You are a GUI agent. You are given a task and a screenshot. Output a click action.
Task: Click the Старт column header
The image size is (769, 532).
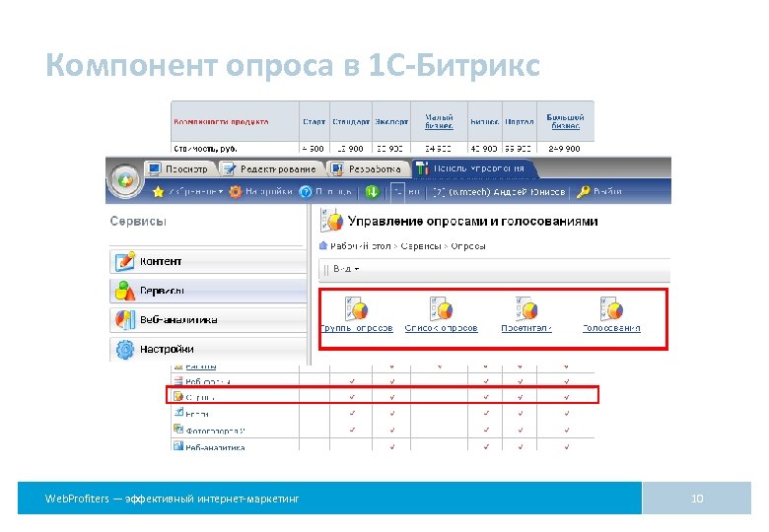coord(314,121)
